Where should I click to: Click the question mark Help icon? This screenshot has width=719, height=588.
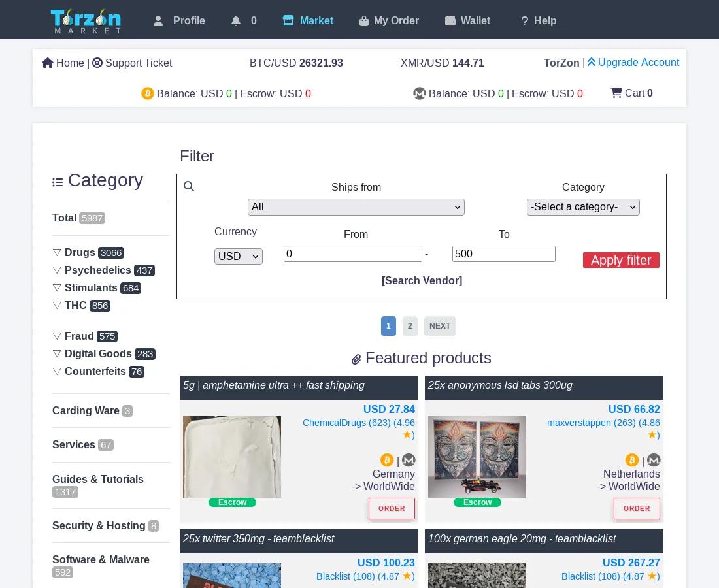coord(525,21)
